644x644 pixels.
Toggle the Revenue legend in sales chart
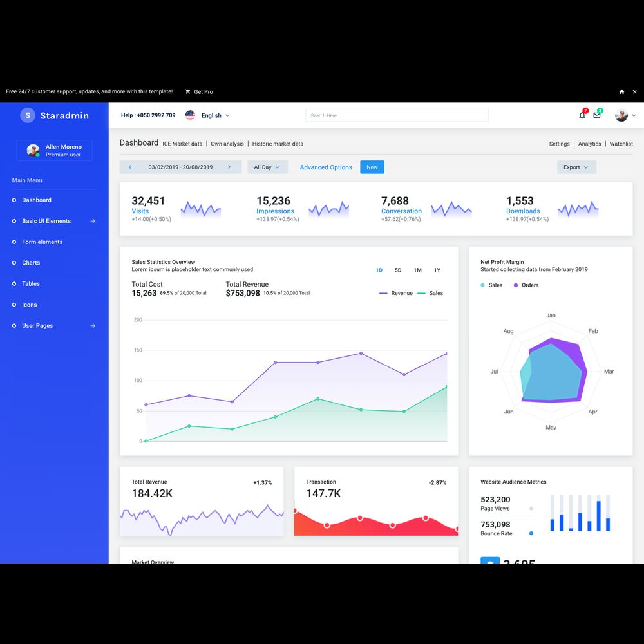(x=396, y=293)
